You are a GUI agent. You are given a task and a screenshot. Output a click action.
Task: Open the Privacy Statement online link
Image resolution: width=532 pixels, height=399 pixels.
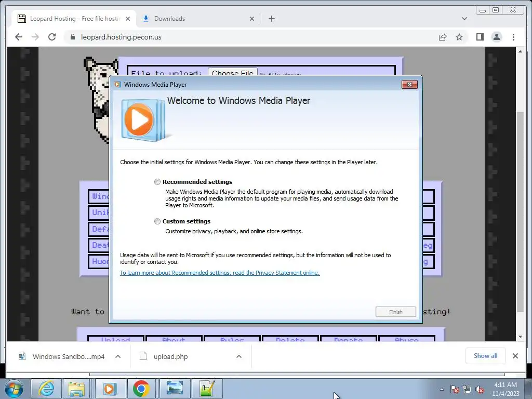click(220, 273)
